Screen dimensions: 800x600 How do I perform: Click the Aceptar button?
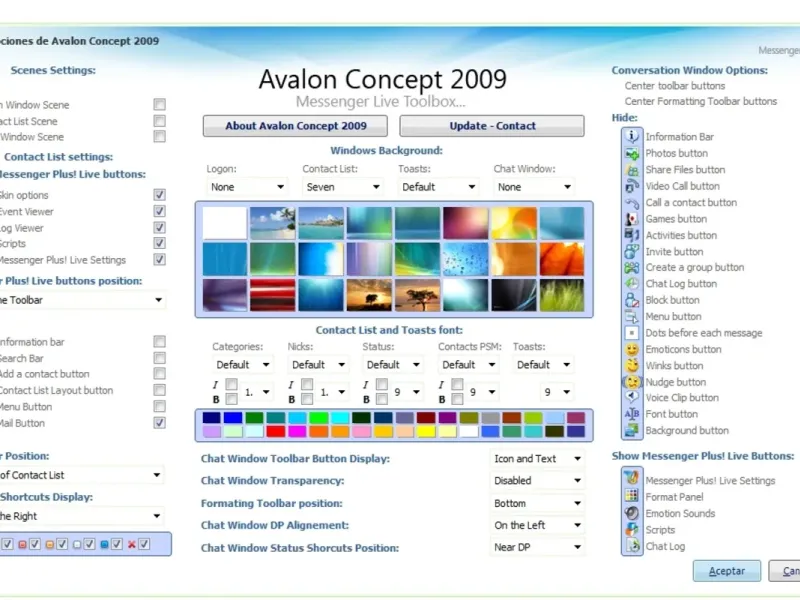click(x=727, y=571)
